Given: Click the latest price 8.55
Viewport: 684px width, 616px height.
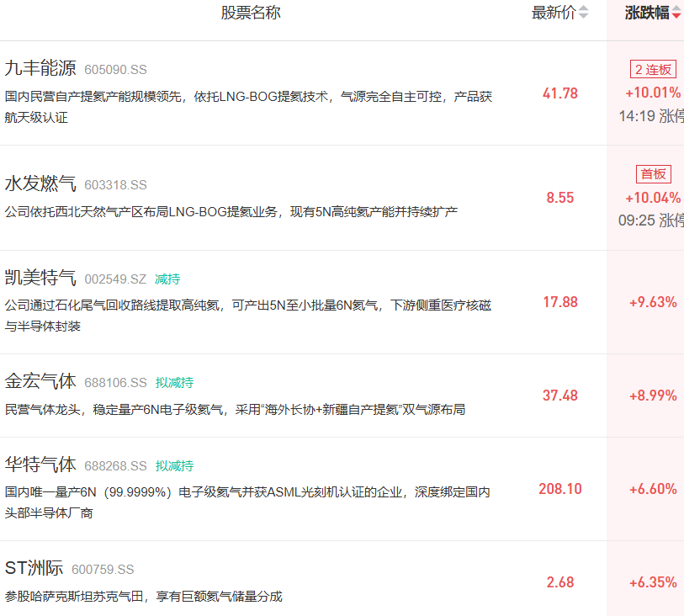Looking at the screenshot, I should tap(560, 198).
